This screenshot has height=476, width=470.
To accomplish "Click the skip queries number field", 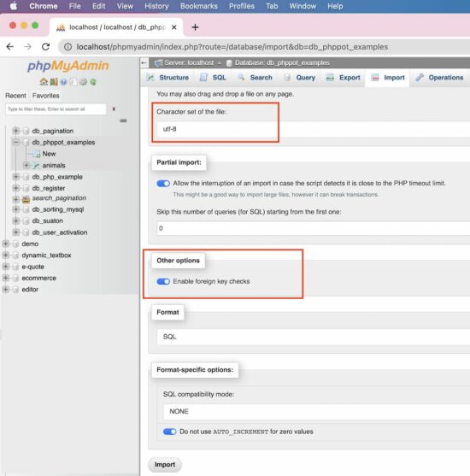I will click(314, 228).
